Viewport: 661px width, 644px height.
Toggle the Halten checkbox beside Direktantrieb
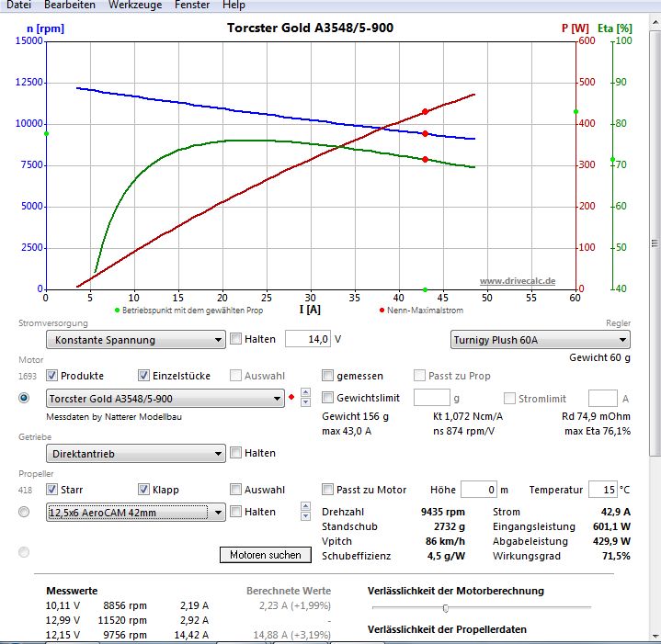click(236, 452)
